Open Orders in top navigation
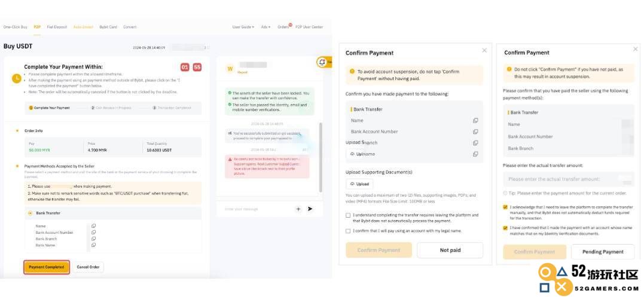This screenshot has height=299, width=644. tap(283, 27)
